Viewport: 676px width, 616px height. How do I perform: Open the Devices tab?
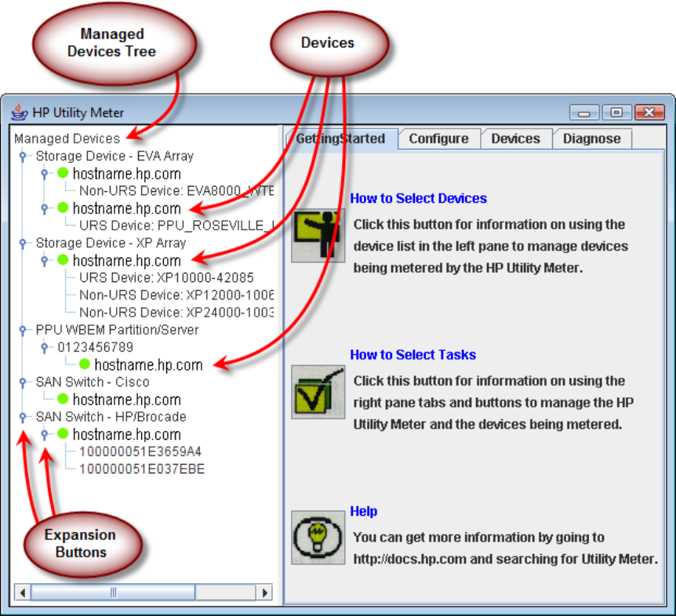click(515, 139)
